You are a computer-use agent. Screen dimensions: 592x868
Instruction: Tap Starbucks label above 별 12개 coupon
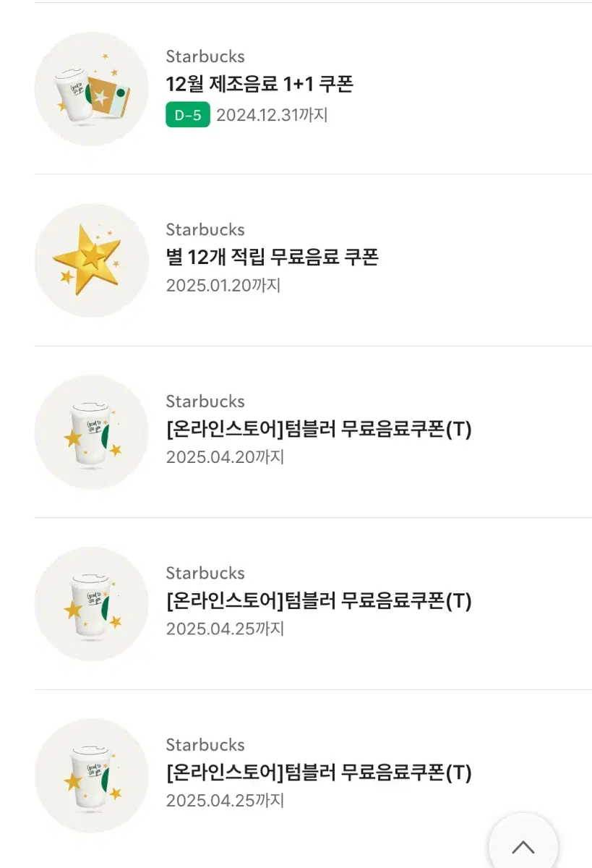[205, 229]
